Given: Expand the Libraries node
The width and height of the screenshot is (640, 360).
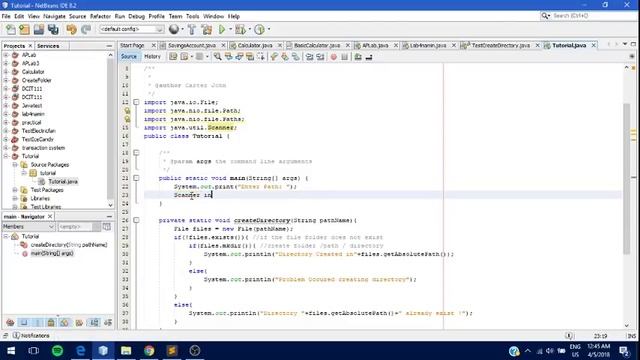Looking at the screenshot, I should [15, 198].
